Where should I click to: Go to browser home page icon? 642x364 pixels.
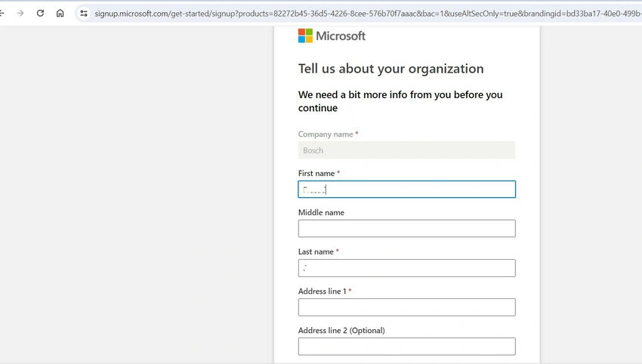(60, 13)
